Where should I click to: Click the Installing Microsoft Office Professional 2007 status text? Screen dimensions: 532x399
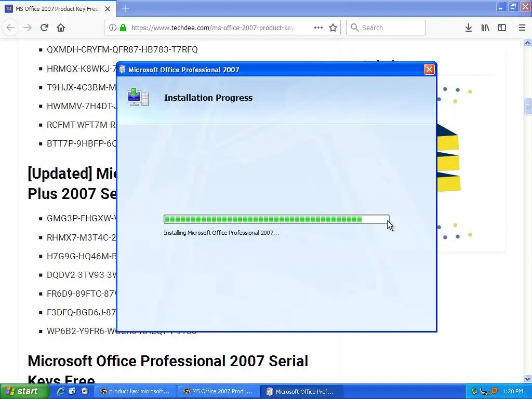tap(221, 233)
